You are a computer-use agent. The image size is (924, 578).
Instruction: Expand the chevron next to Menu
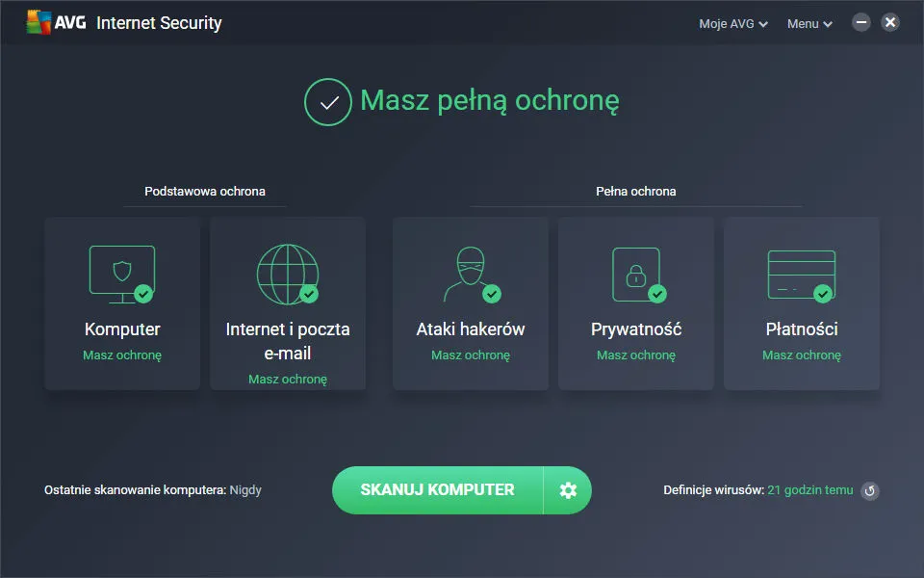pos(829,23)
